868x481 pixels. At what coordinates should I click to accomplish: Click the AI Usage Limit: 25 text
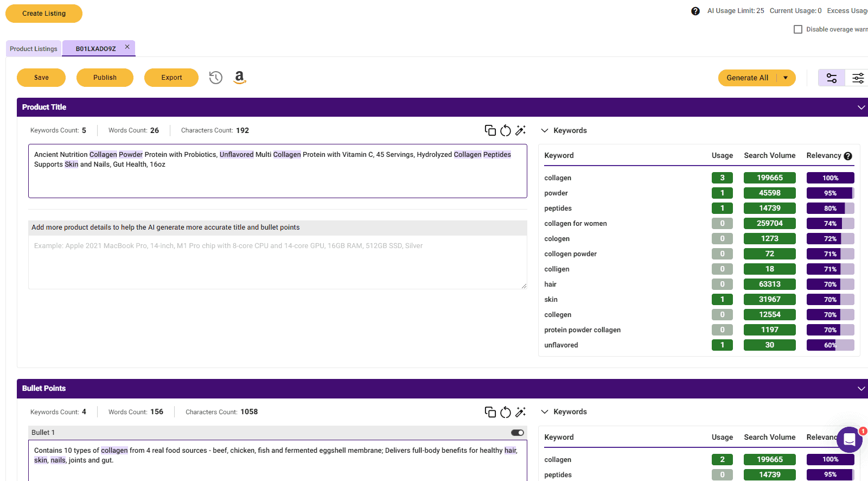[736, 11]
